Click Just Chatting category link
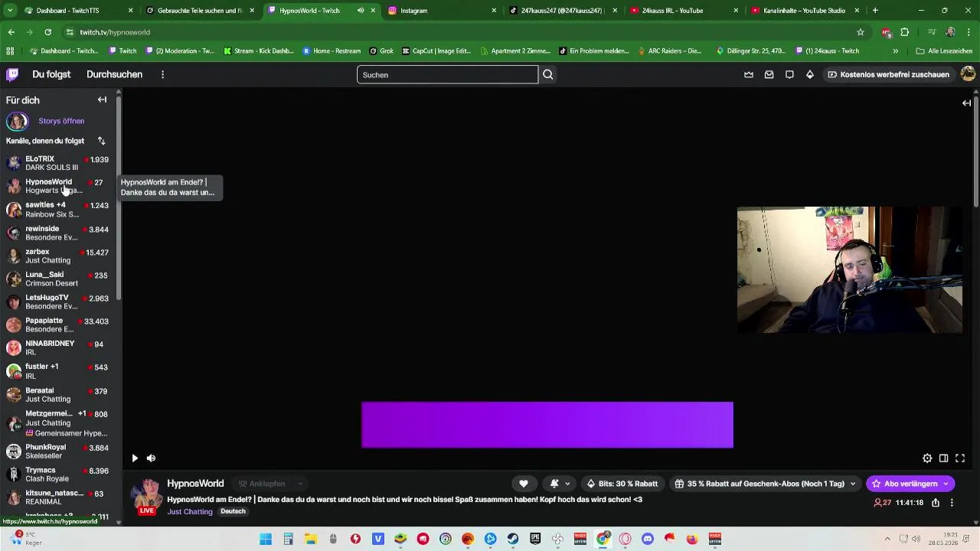The image size is (980, 551). [190, 511]
